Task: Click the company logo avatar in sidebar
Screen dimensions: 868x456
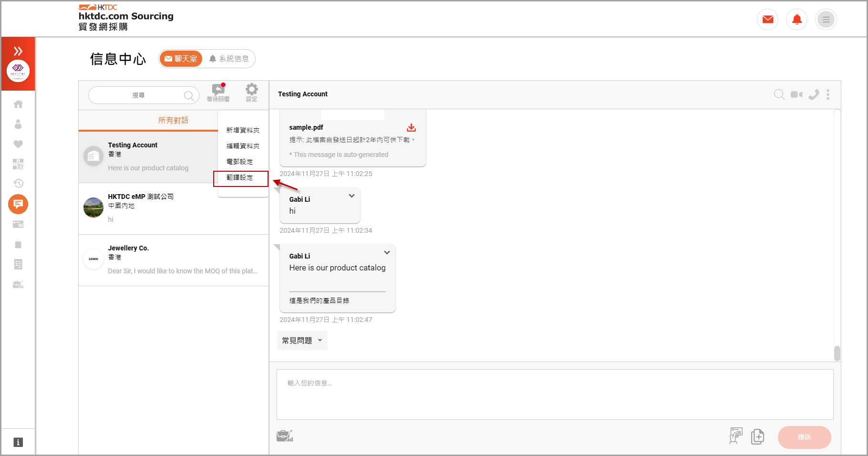Action: [x=18, y=71]
